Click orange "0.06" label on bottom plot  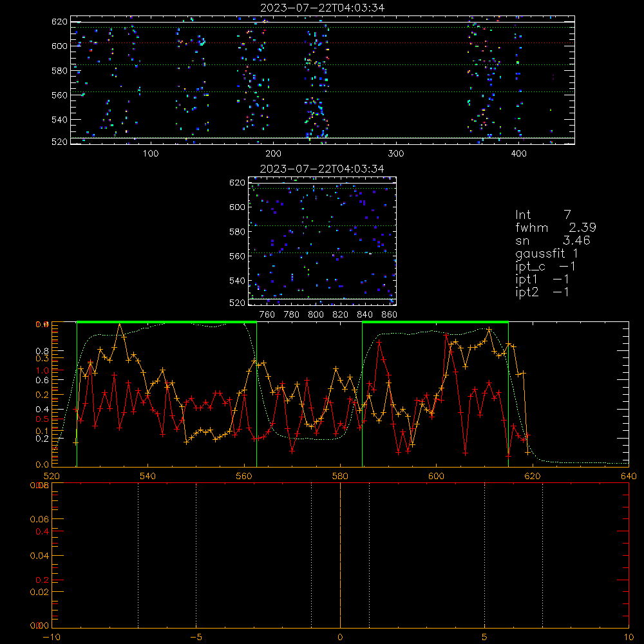[39, 520]
